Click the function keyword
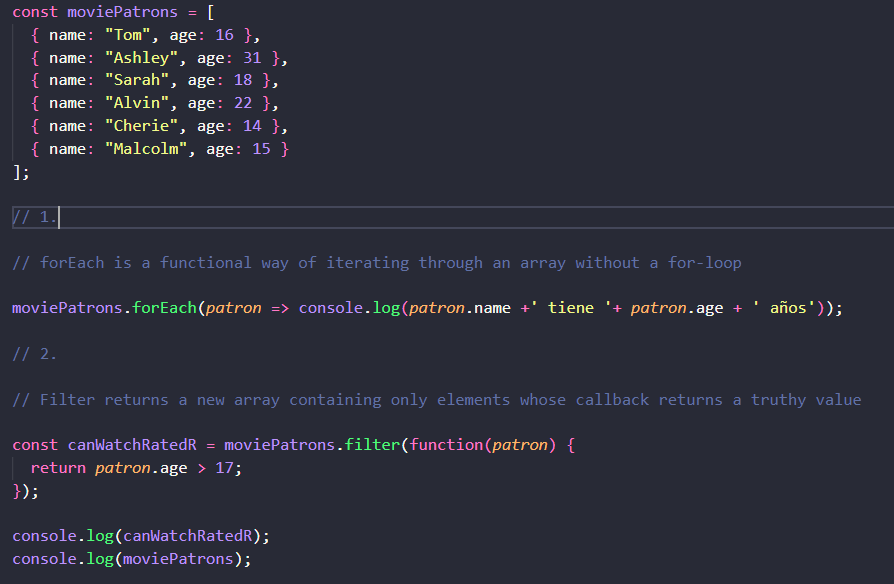Screen dimensions: 894x584 tap(446, 445)
